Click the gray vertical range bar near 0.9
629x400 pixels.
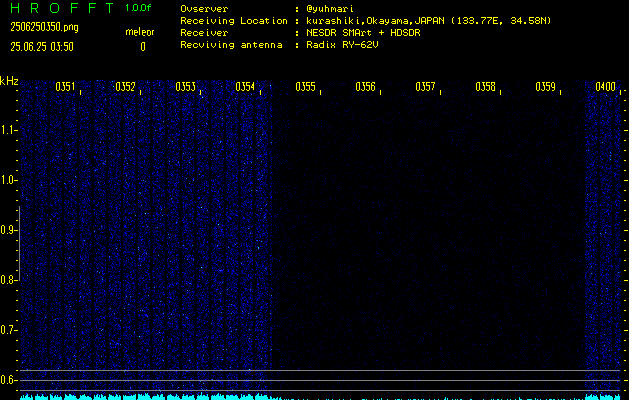coord(20,243)
